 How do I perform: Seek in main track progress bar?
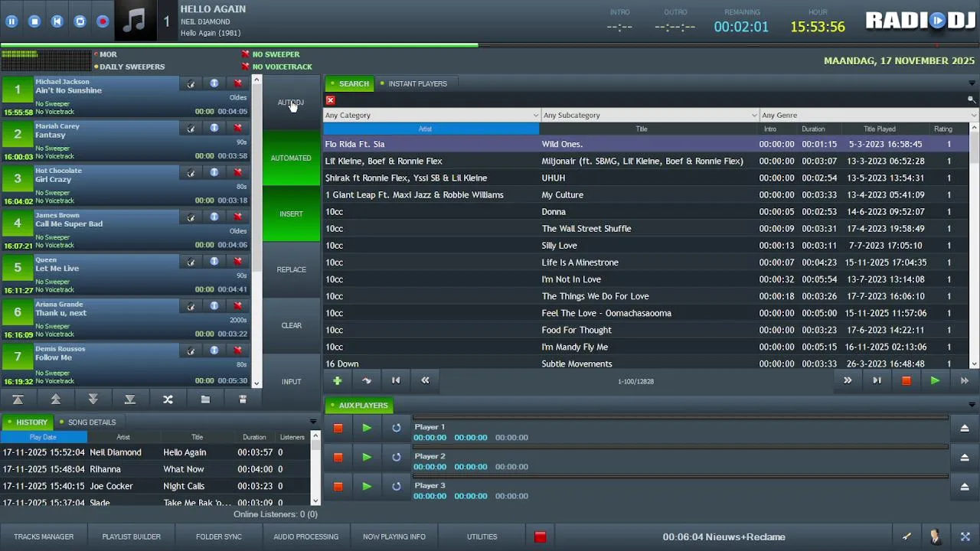(490, 44)
